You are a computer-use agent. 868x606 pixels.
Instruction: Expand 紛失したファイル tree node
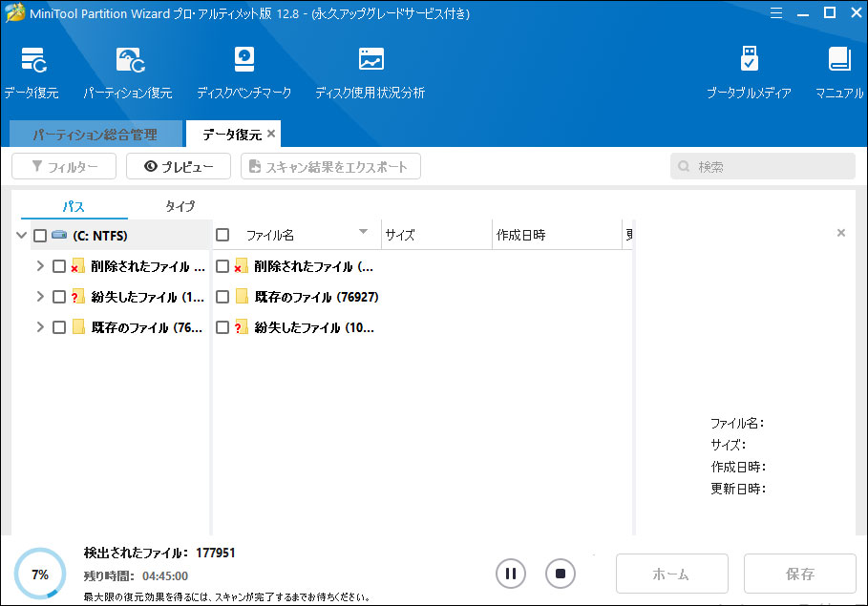[40, 297]
